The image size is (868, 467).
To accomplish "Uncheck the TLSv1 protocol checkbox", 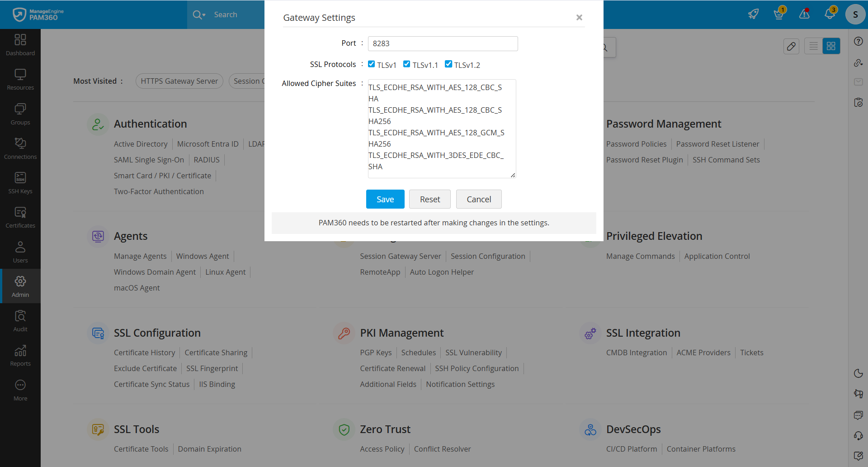I will (x=372, y=64).
